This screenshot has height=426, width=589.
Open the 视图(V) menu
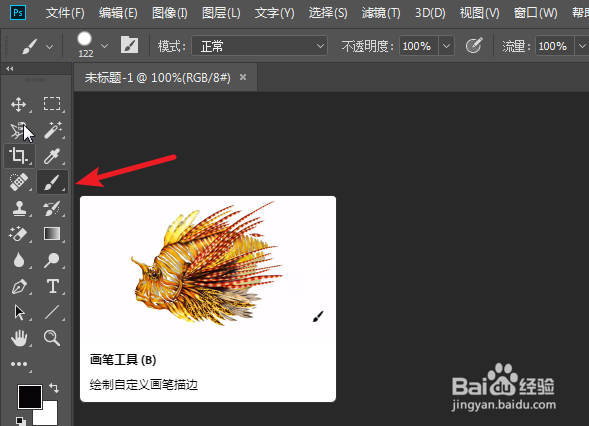tap(479, 13)
